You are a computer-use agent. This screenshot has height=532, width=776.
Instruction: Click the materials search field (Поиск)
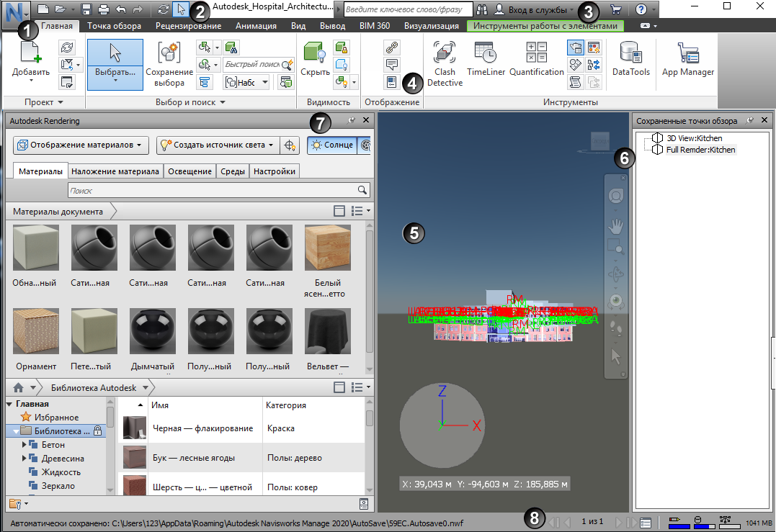pos(218,190)
